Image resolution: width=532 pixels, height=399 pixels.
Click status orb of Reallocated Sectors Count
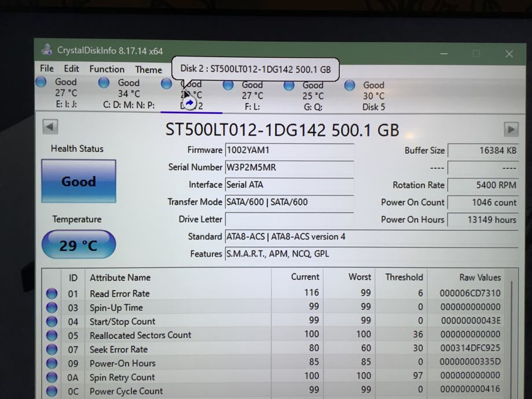click(x=52, y=335)
